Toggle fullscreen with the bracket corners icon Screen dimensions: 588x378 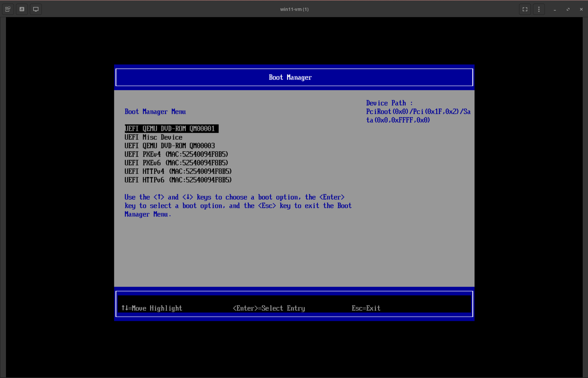525,9
